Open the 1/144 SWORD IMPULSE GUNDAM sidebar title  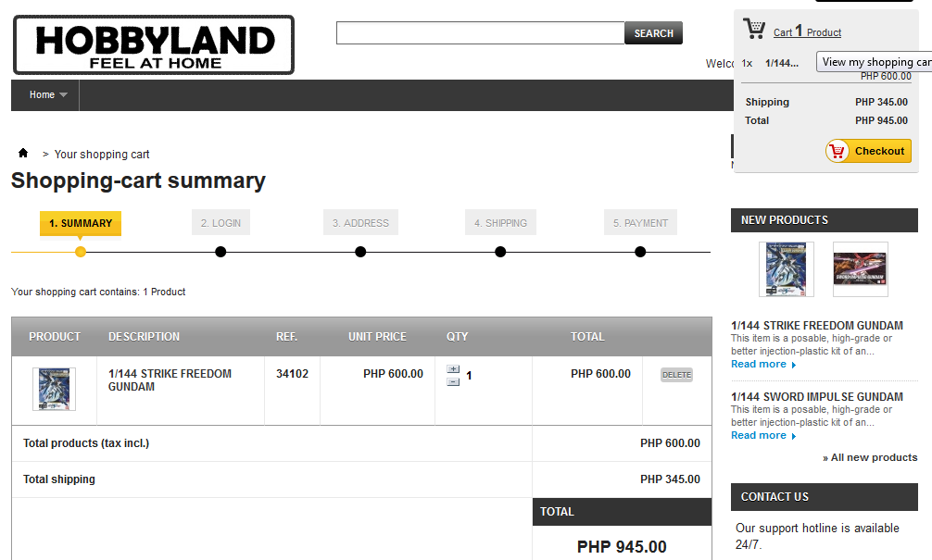click(817, 397)
